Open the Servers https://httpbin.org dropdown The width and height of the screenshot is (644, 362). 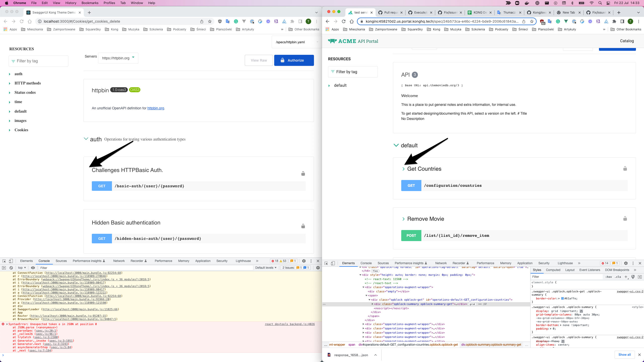point(118,58)
